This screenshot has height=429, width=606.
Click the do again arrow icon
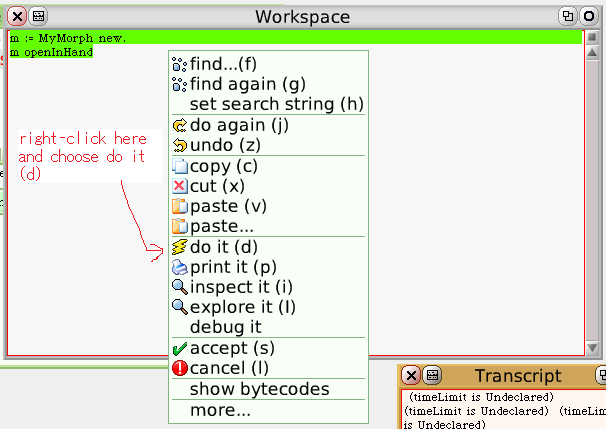pos(180,126)
